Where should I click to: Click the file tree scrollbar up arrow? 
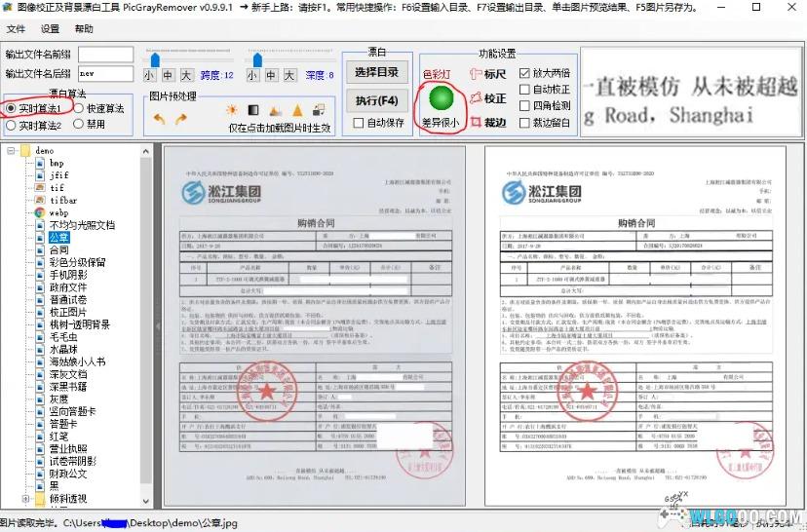(145, 151)
